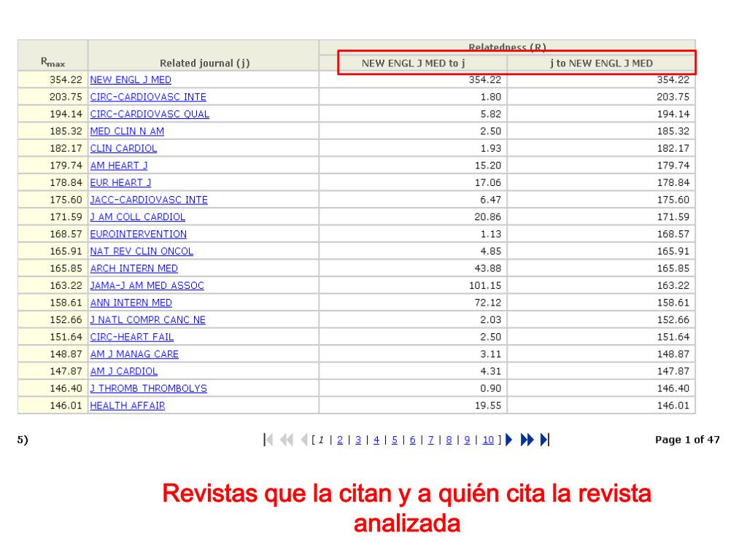Open EUR HEART J journal link
The width and height of the screenshot is (747, 560).
[120, 183]
